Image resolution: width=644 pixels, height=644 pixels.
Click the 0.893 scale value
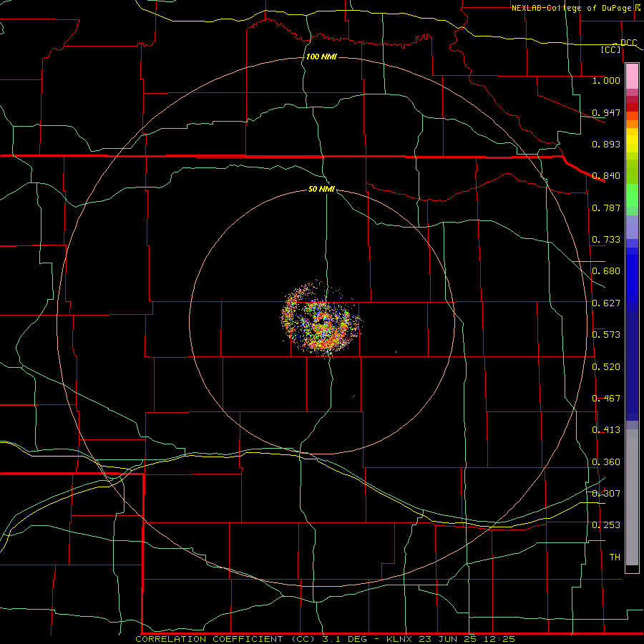606,144
